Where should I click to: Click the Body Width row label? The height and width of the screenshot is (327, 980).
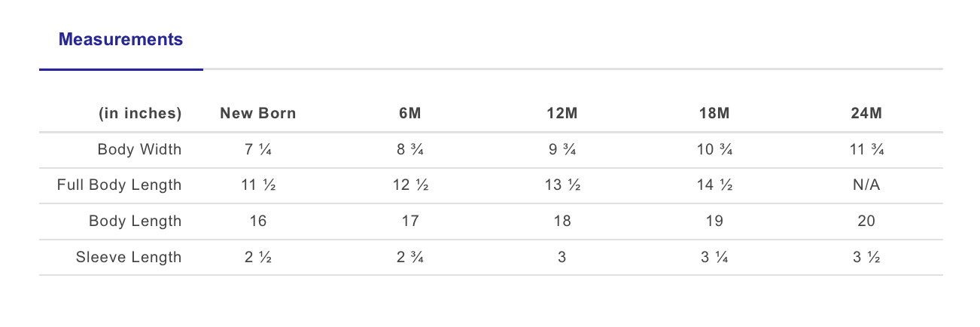point(139,149)
